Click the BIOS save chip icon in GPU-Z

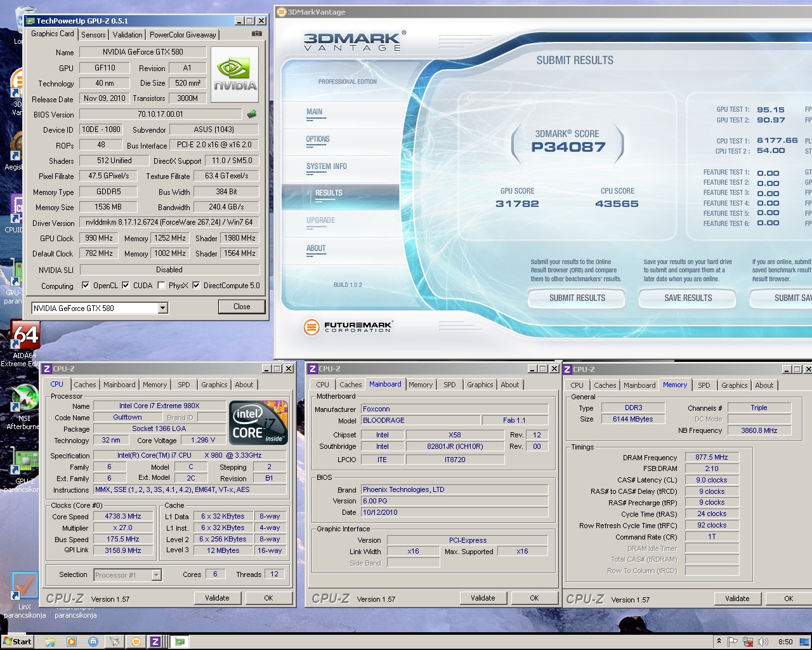252,114
